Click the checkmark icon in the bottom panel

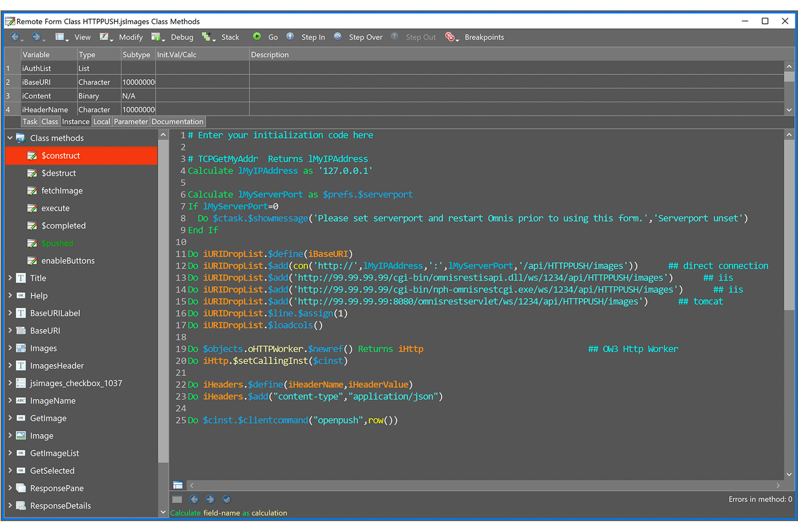[x=226, y=499]
